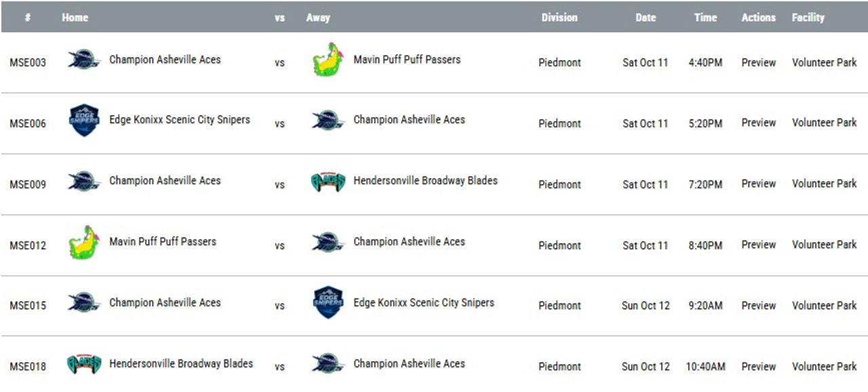Open Preview for game MSE003
The height and width of the screenshot is (392, 868).
[758, 62]
